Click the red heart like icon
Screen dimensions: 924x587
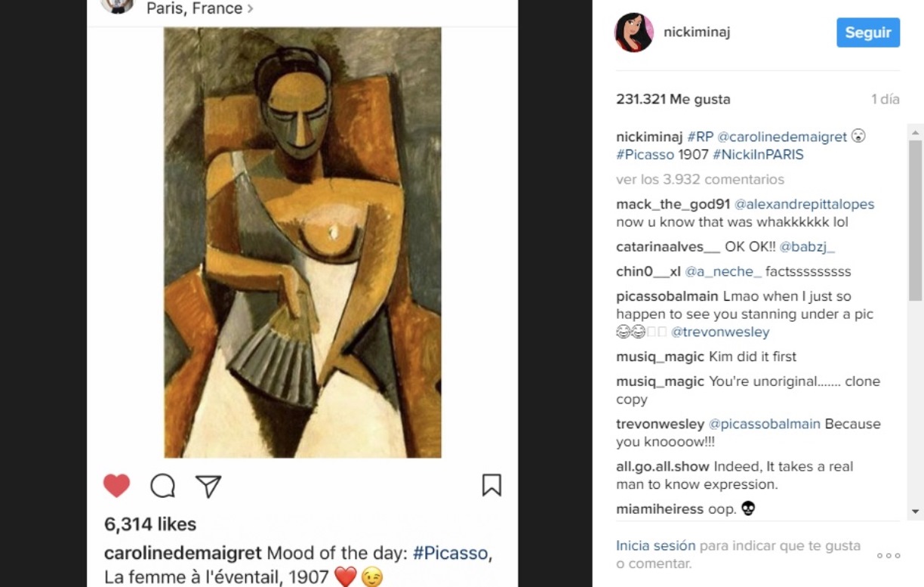[116, 486]
